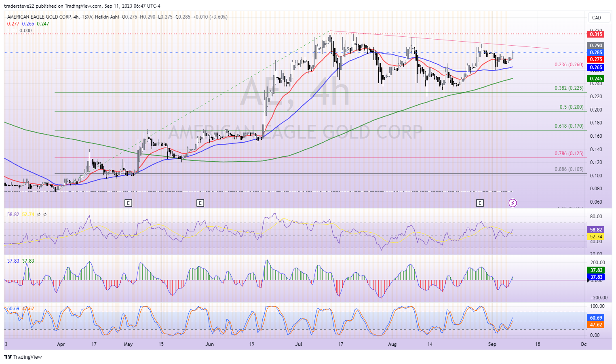Click the 0.247 green legend value

[43, 24]
